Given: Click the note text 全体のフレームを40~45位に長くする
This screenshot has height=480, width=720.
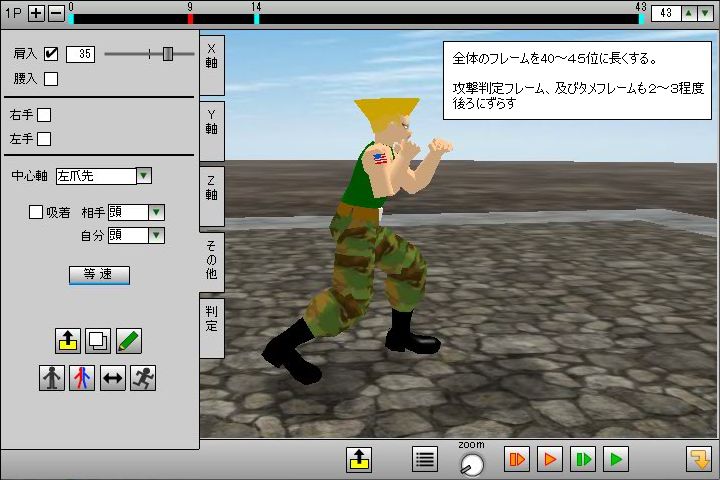Looking at the screenshot, I should [x=556, y=58].
